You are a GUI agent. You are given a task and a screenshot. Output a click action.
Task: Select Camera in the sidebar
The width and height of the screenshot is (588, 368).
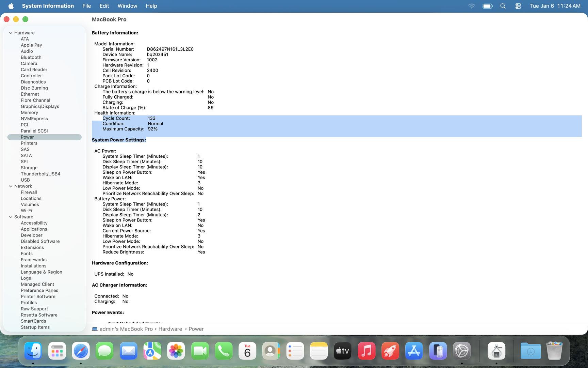point(29,63)
